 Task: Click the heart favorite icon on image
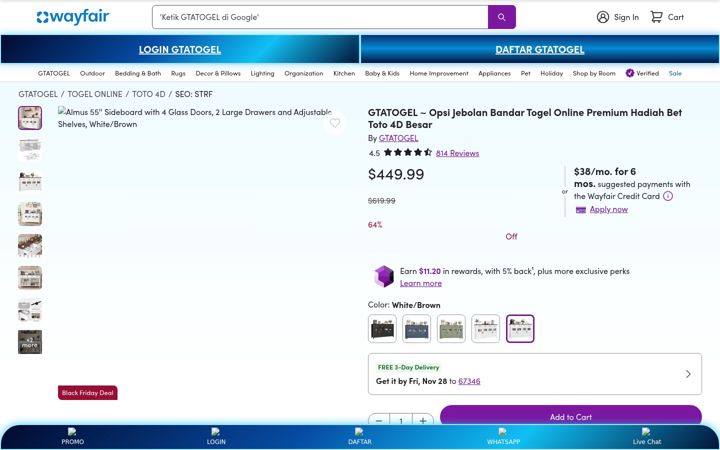(335, 123)
